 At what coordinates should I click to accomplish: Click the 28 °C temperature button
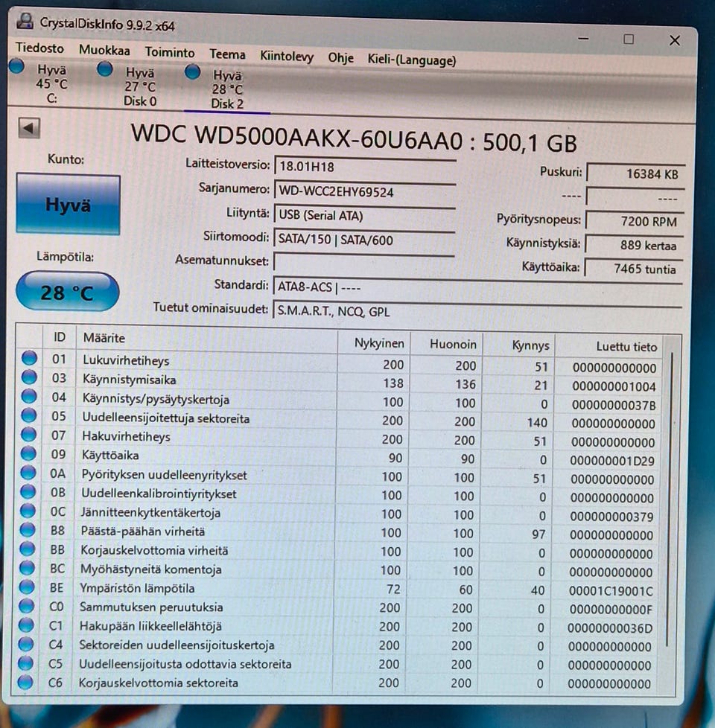coord(67,292)
